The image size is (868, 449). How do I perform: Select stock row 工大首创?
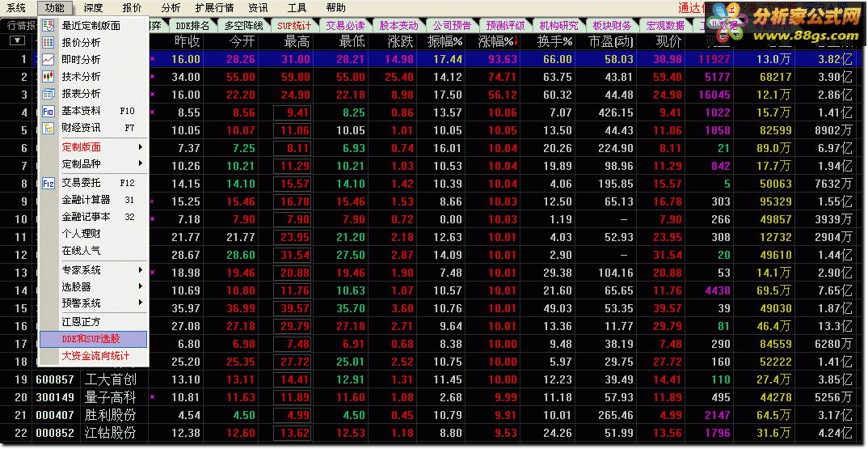click(110, 379)
